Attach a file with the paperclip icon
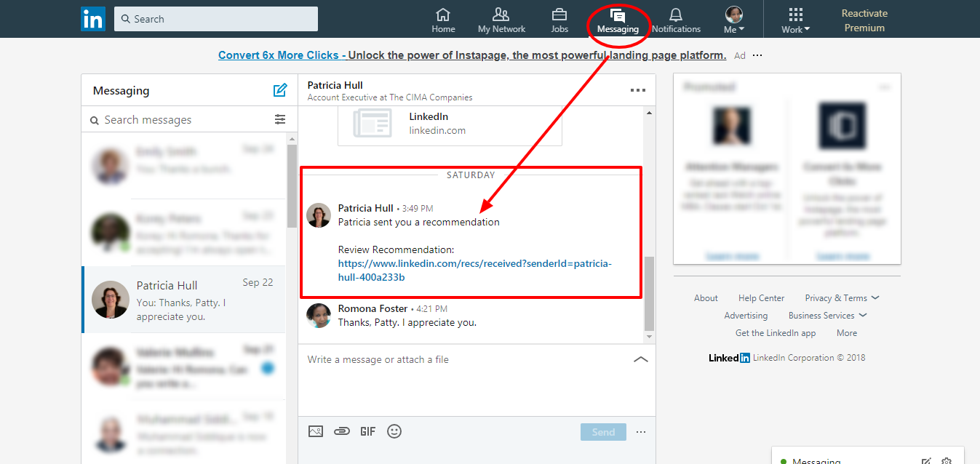 (341, 431)
